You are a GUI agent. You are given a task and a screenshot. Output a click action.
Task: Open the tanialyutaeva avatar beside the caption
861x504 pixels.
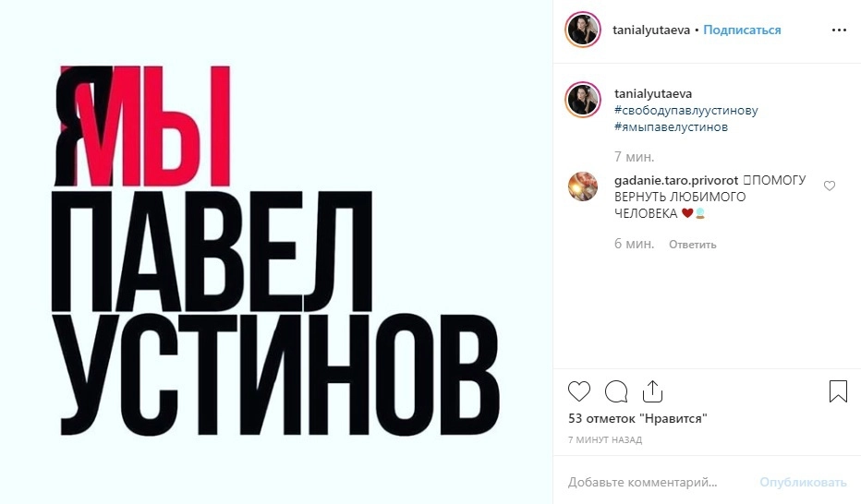583,100
